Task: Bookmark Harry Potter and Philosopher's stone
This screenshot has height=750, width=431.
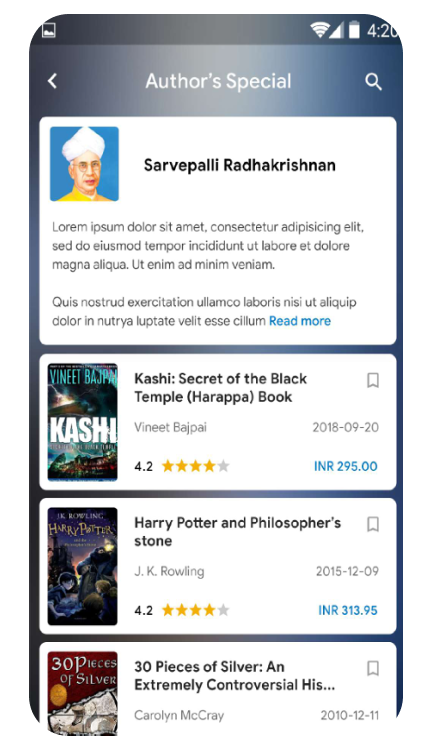Action: pos(373,524)
